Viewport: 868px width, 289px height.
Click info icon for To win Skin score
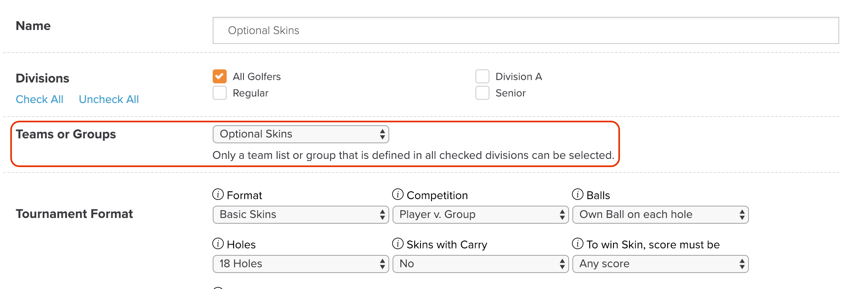[x=578, y=243]
